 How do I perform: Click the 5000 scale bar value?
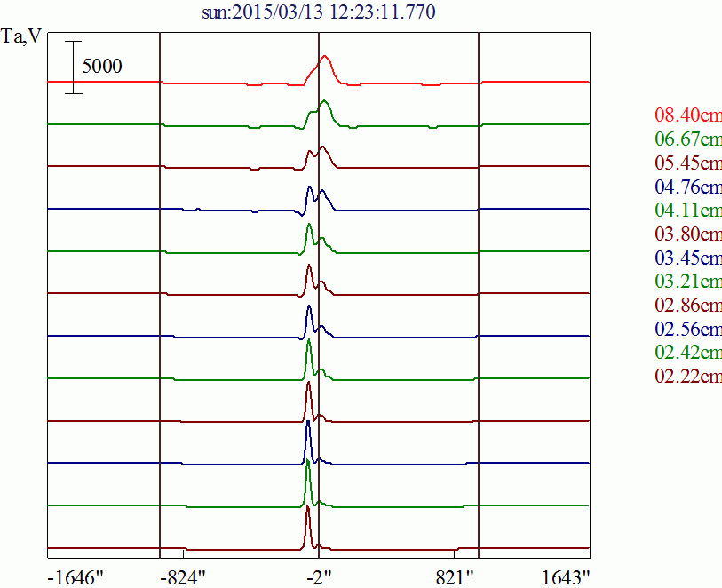click(x=102, y=67)
